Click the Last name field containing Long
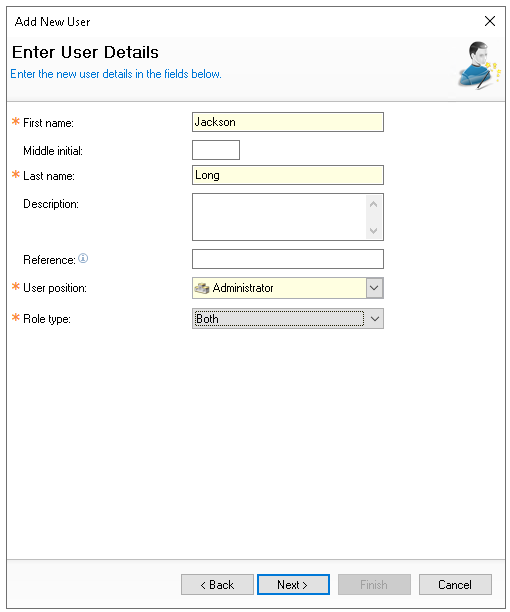 [288, 175]
